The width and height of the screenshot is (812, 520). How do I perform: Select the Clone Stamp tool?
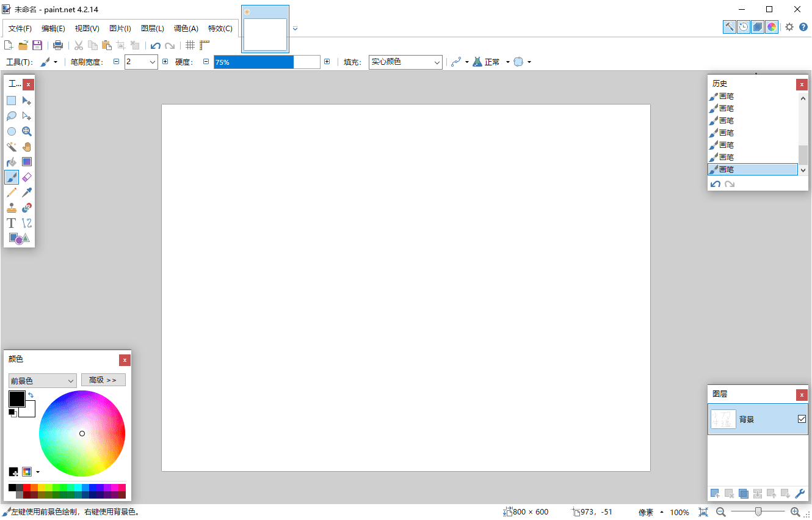[12, 207]
